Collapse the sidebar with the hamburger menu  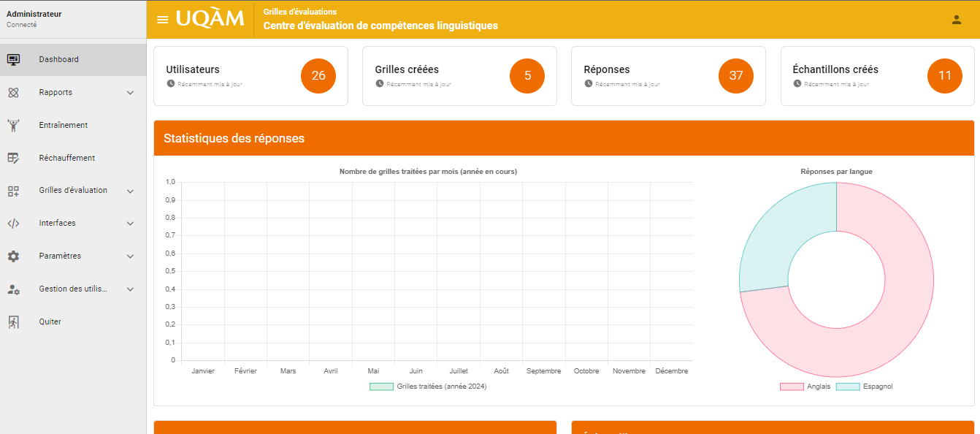[x=161, y=20]
